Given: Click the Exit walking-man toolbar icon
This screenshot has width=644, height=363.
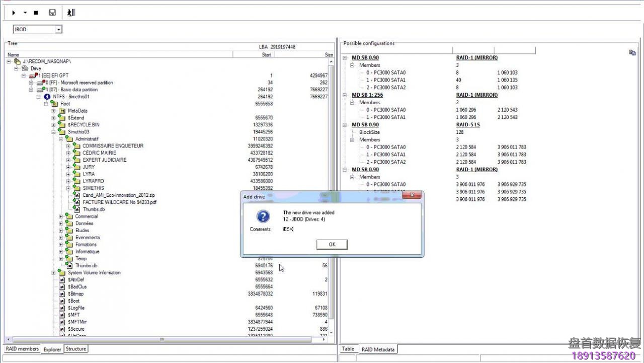Looking at the screenshot, I should point(71,13).
